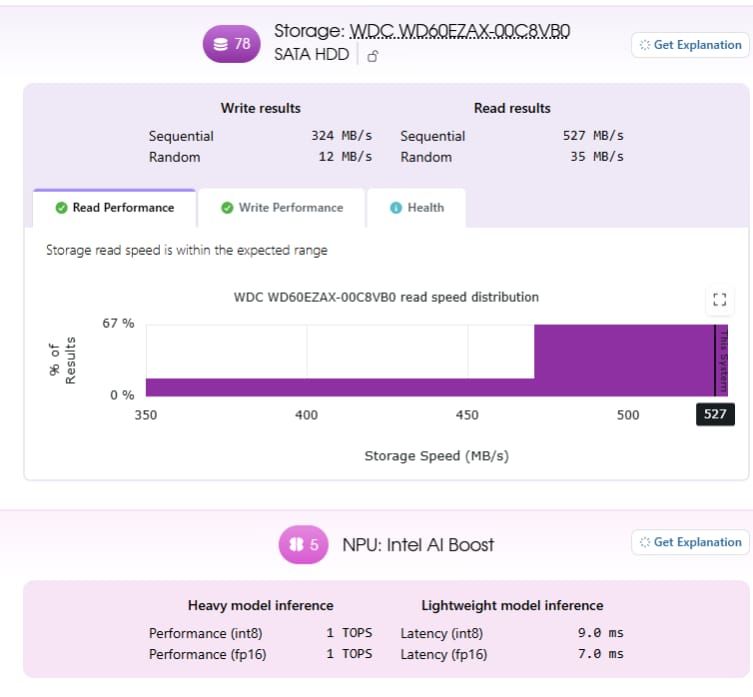The height and width of the screenshot is (697, 753).
Task: Click the Write results heading
Action: tap(261, 108)
